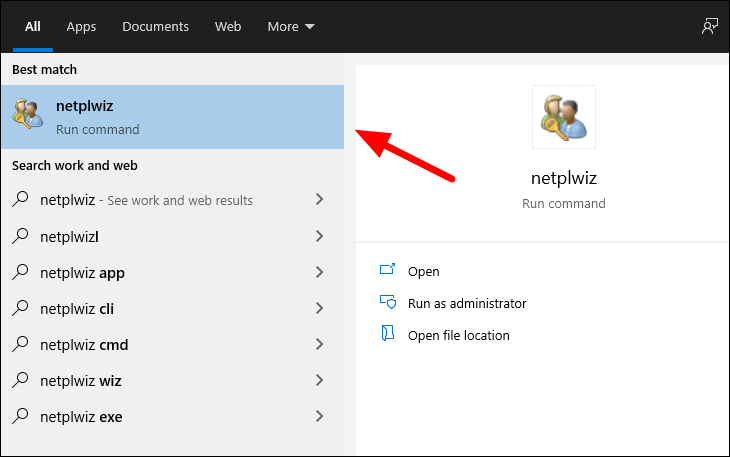Viewport: 730px width, 457px height.
Task: Expand the chevron for netplwiz cli suggestion
Action: coord(319,308)
